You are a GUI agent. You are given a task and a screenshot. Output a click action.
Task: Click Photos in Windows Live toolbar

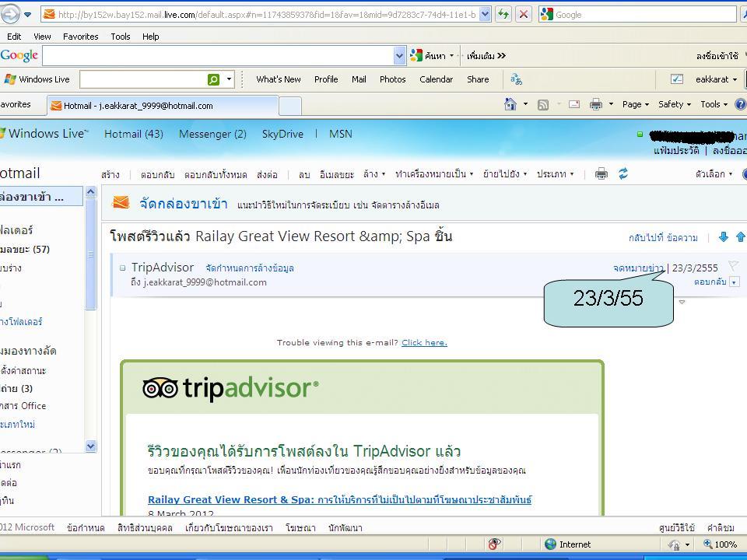click(x=392, y=79)
